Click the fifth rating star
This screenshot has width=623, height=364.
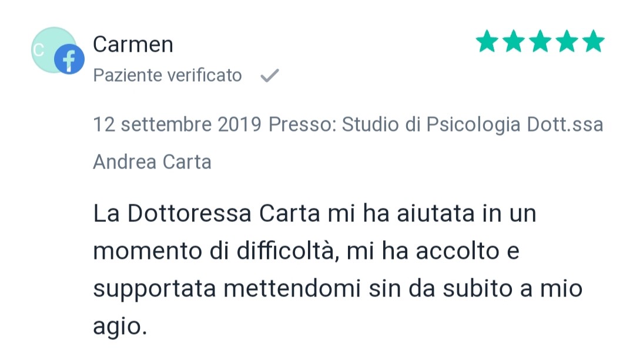(x=594, y=41)
